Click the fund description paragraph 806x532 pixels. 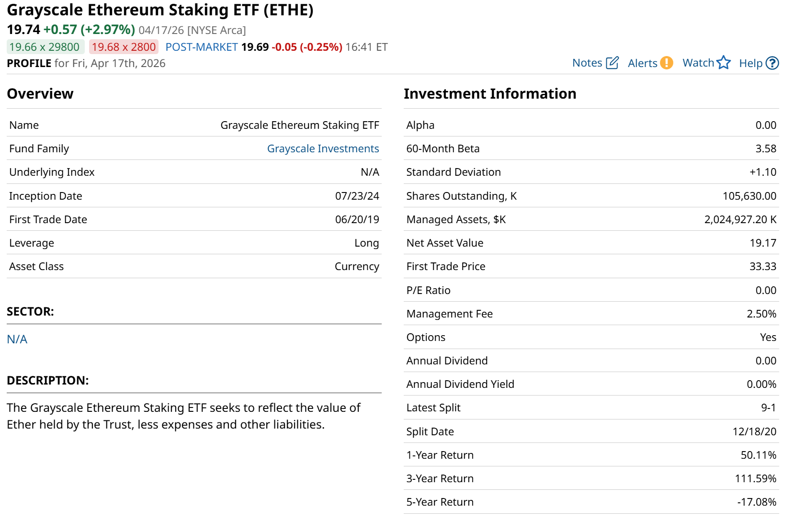(183, 416)
